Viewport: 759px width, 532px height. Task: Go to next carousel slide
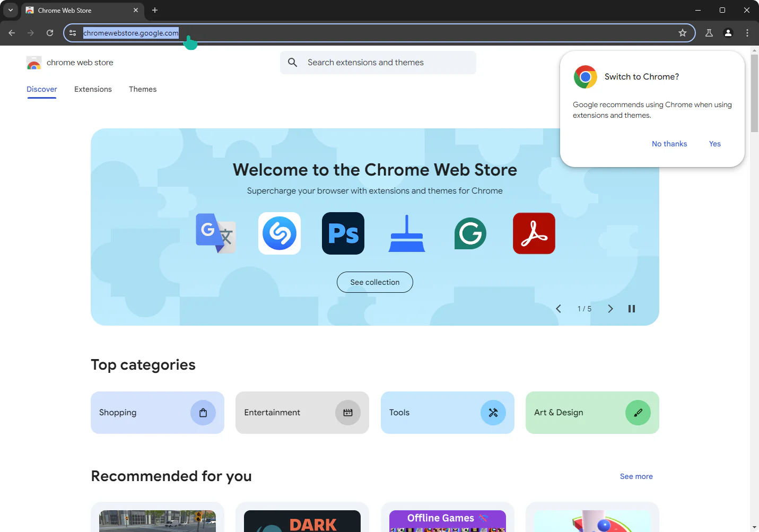point(610,309)
